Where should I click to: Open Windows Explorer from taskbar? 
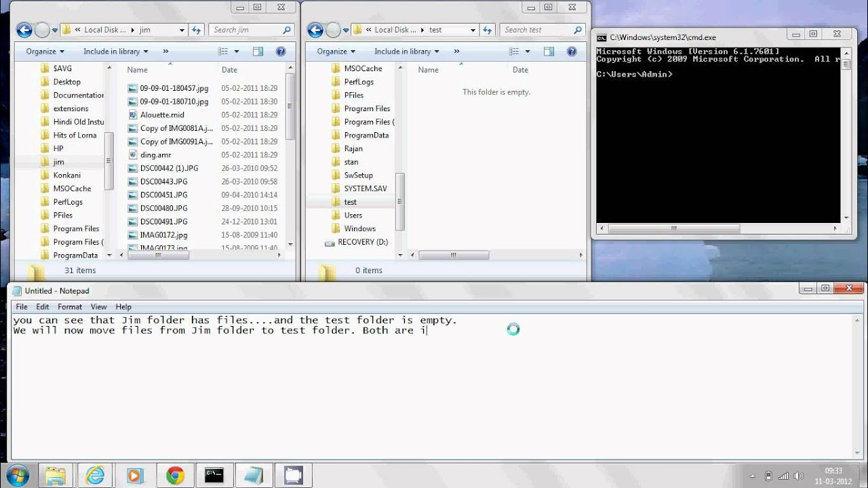click(55, 475)
